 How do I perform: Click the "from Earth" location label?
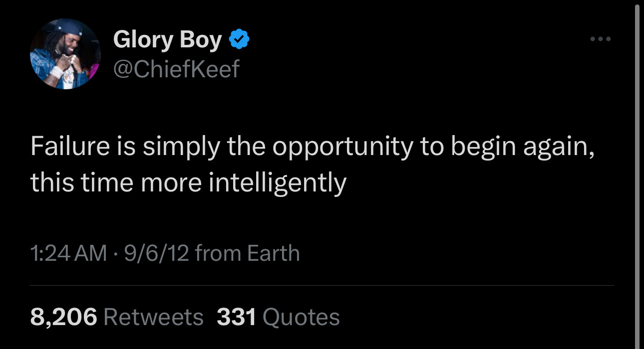[248, 253]
